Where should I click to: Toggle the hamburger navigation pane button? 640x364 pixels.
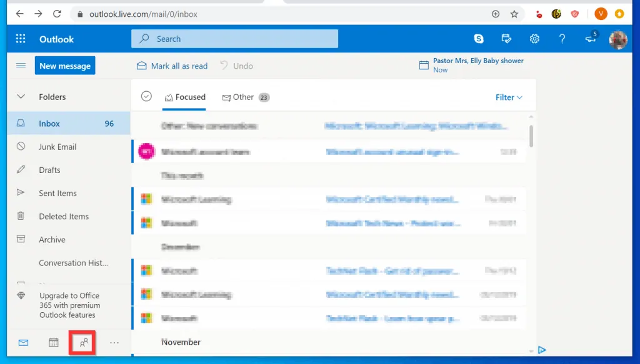click(x=21, y=66)
